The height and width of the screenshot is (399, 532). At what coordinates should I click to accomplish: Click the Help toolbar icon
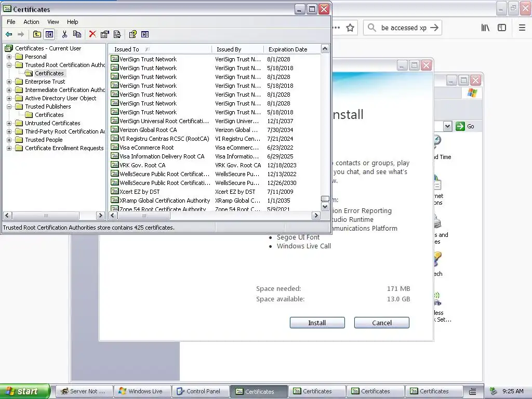[132, 34]
